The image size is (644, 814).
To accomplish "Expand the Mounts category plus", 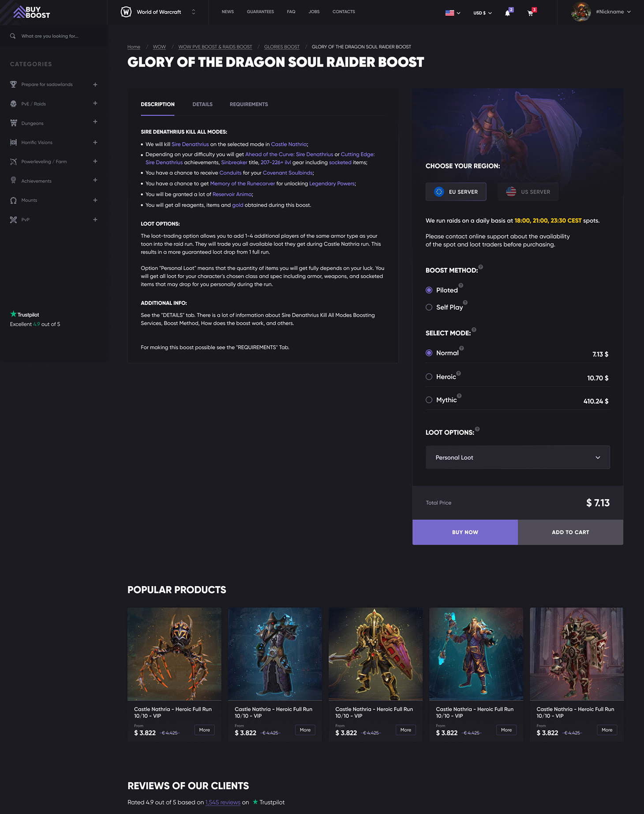I will click(95, 200).
